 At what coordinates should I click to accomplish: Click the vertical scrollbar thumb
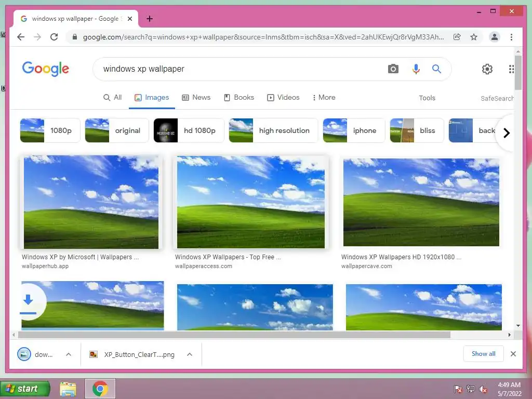click(518, 73)
